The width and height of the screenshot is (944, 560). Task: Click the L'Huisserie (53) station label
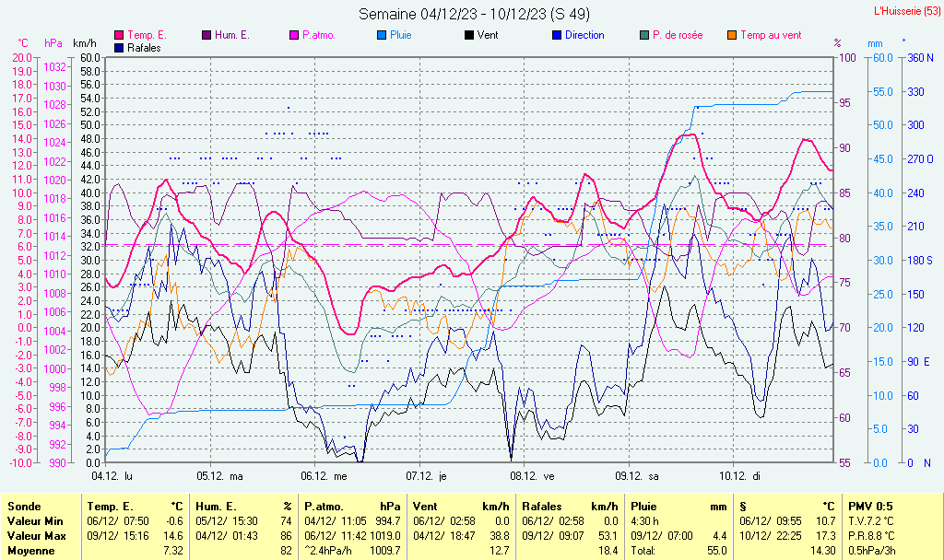[907, 11]
